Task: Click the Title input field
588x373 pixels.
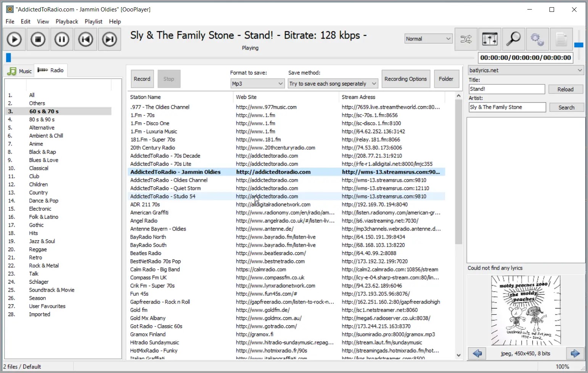Action: pyautogui.click(x=507, y=89)
